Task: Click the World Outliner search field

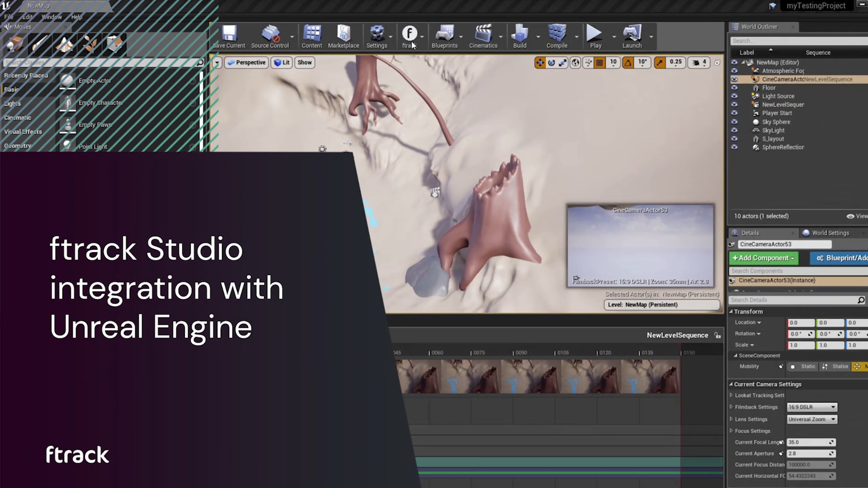Action: pyautogui.click(x=799, y=41)
